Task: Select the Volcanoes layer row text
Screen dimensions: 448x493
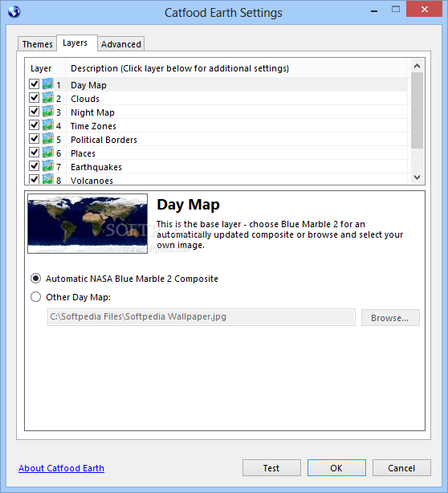Action: point(92,181)
